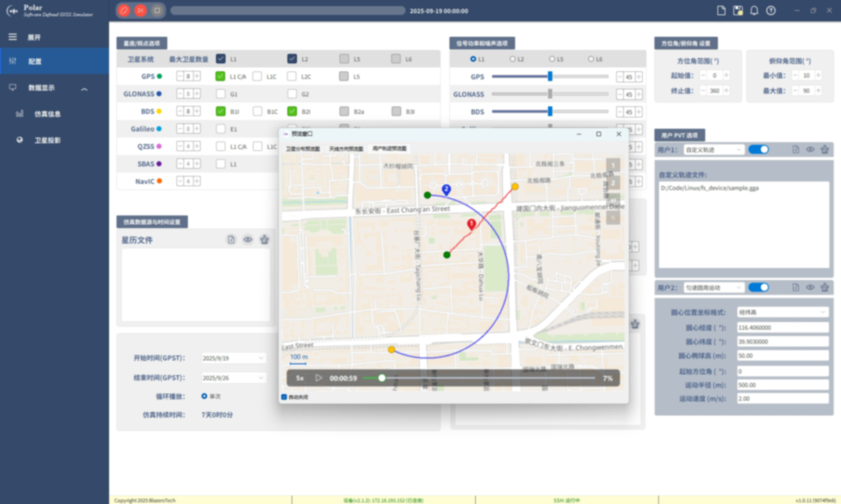Click play button in preview player
The width and height of the screenshot is (841, 504).
pyautogui.click(x=319, y=378)
